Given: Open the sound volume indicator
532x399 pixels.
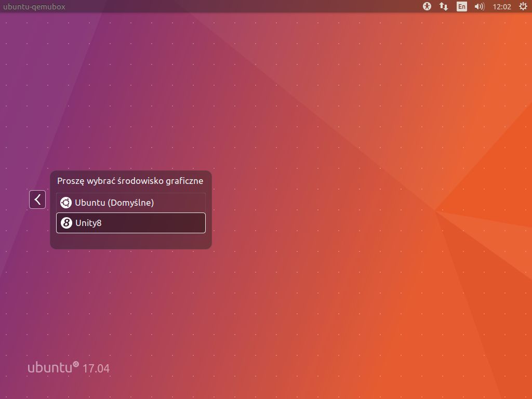Looking at the screenshot, I should 480,6.
